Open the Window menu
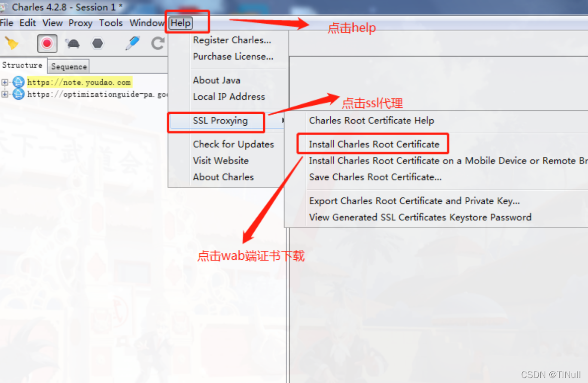This screenshot has width=588, height=383. pos(147,23)
